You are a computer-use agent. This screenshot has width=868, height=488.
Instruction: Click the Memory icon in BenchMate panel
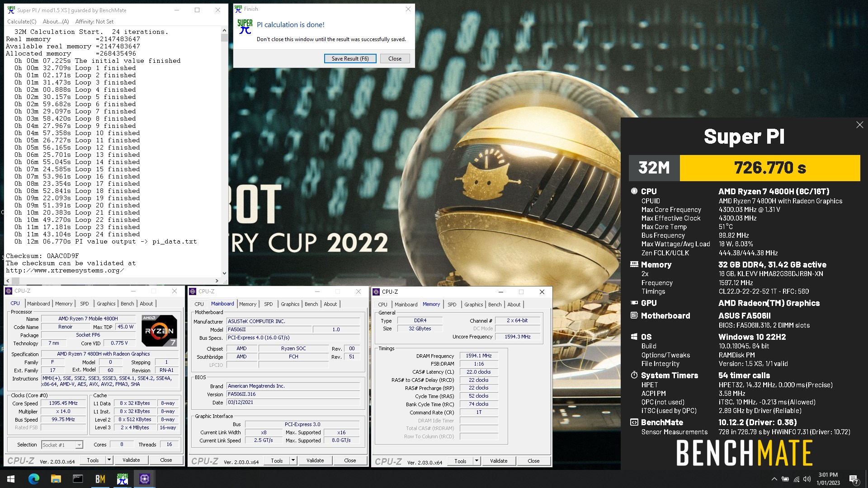tap(634, 264)
